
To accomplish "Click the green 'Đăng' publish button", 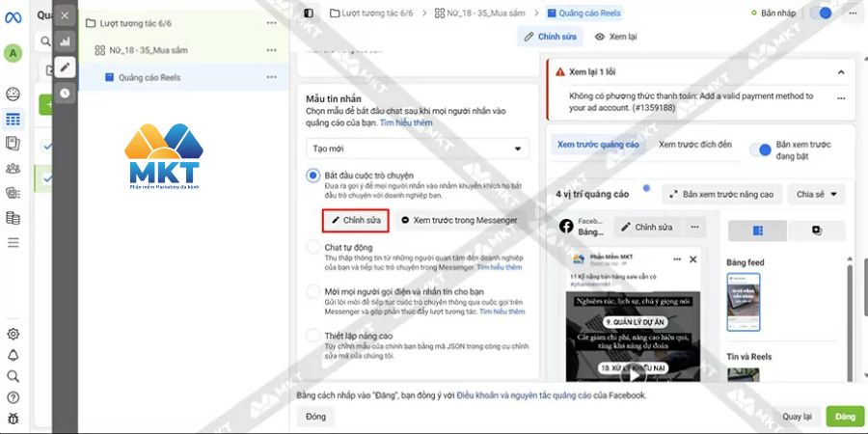I will 845,417.
